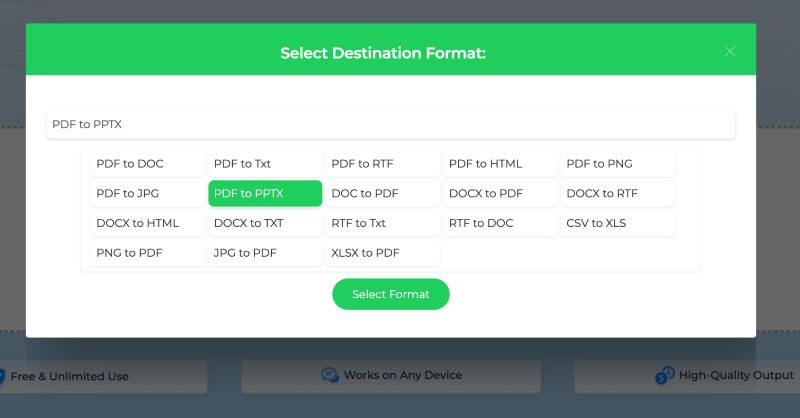The image size is (800, 418).
Task: Choose the PDF to DOC format
Action: click(148, 164)
